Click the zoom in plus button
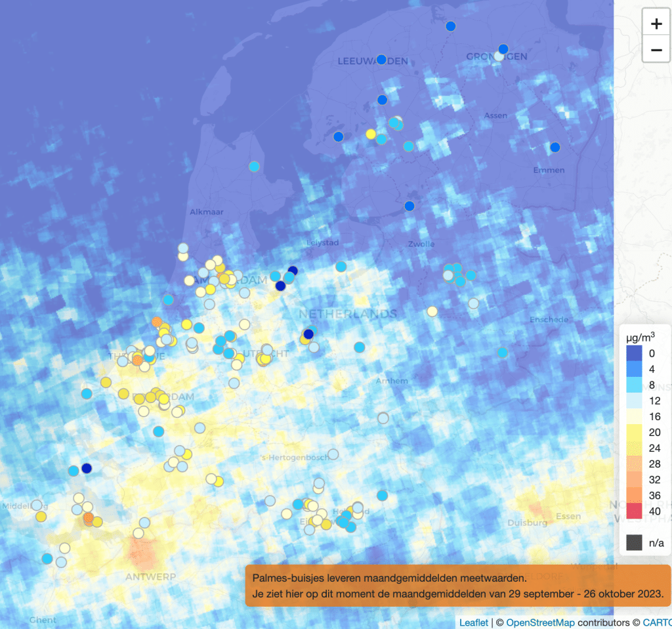The width and height of the screenshot is (672, 629). tap(656, 25)
